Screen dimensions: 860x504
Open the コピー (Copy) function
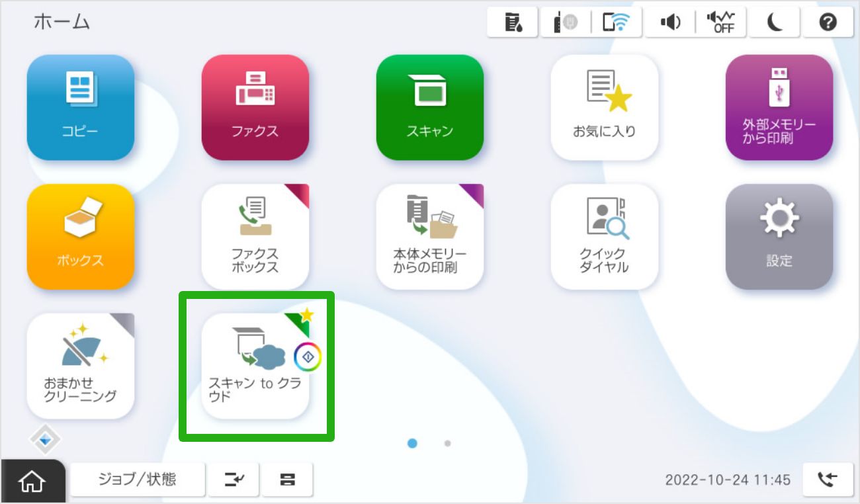click(80, 108)
